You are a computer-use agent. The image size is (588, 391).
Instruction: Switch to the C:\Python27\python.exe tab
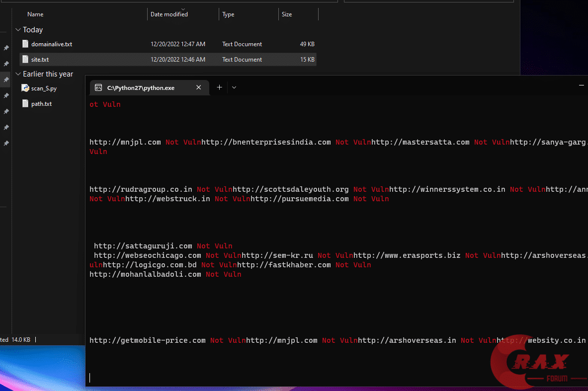[x=141, y=87]
